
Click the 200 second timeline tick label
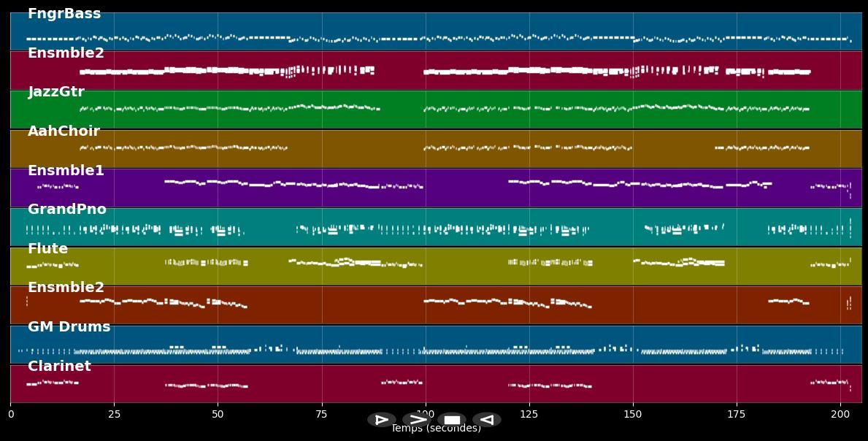(x=840, y=414)
